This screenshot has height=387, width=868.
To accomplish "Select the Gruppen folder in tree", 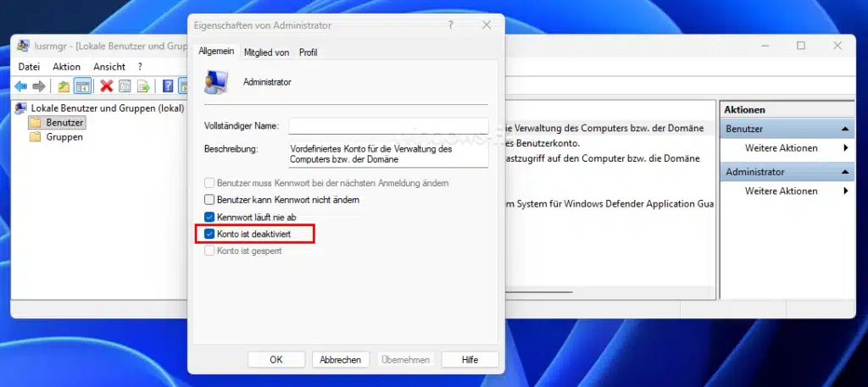I will tap(64, 136).
